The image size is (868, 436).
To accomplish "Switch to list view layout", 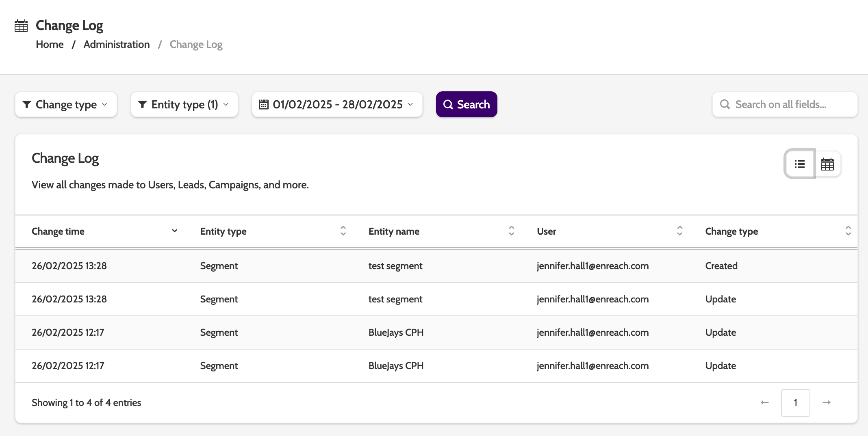I will [x=799, y=164].
